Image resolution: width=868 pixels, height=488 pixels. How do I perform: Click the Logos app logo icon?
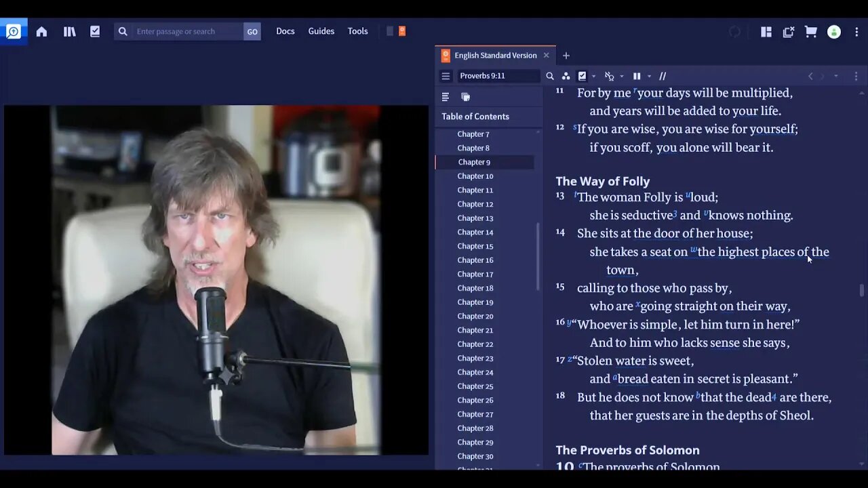click(13, 31)
